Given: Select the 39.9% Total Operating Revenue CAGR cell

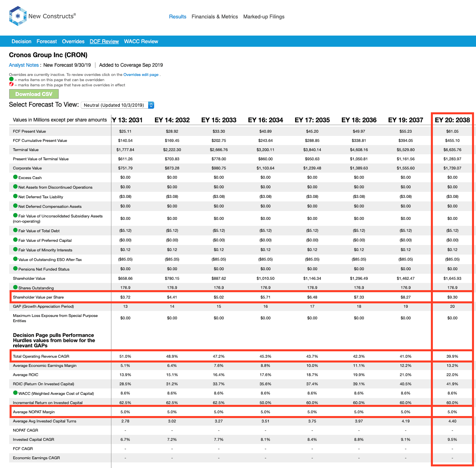Looking at the screenshot, I should pyautogui.click(x=452, y=356).
